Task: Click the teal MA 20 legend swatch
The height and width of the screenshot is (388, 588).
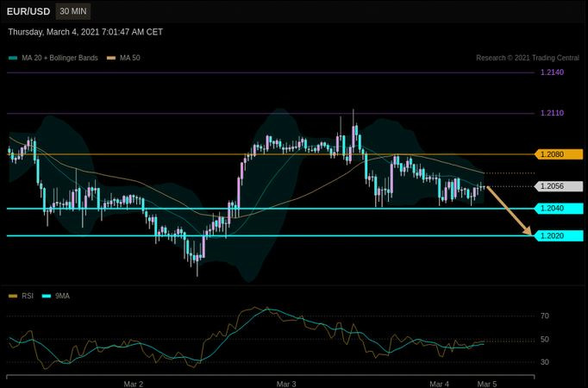Action: pos(13,58)
